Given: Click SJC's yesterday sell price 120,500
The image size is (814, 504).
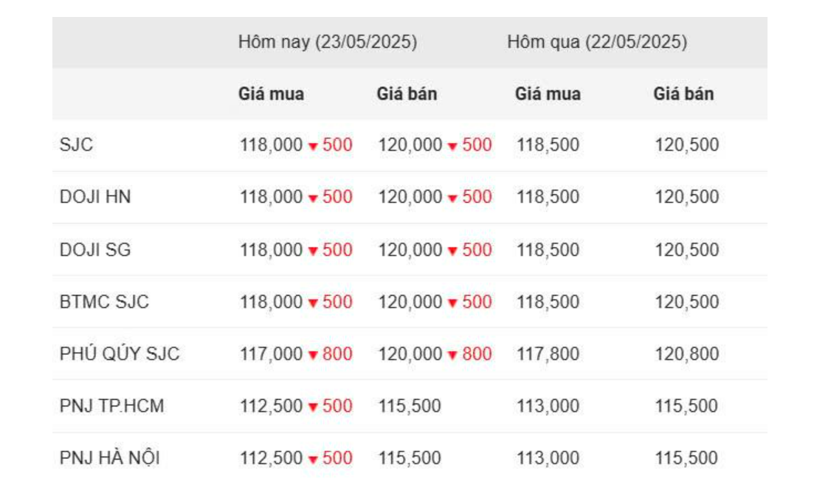Looking at the screenshot, I should click(x=687, y=145).
